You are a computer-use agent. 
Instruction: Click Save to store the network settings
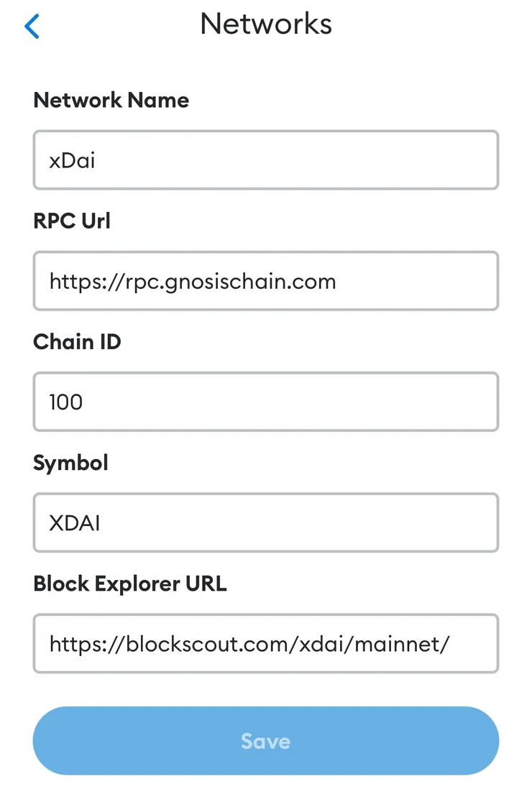coord(266,741)
